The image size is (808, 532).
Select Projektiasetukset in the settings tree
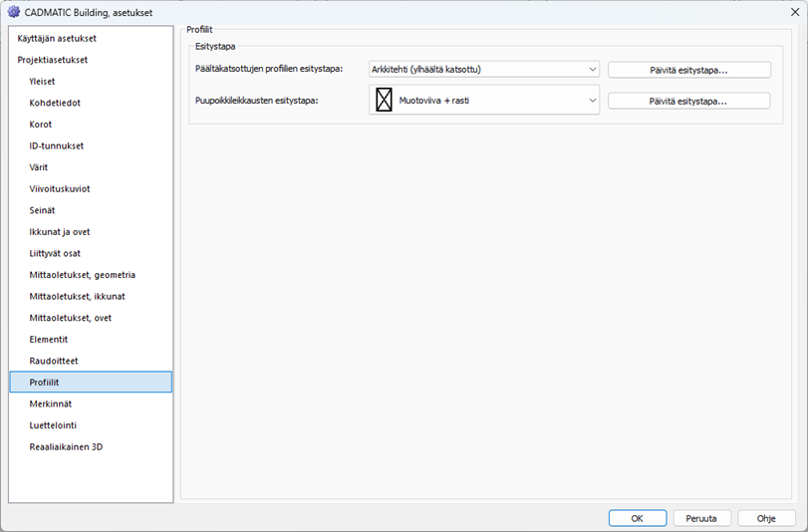52,60
